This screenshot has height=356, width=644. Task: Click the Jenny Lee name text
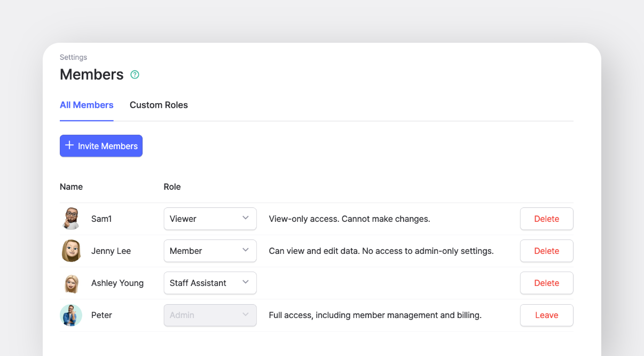coord(111,251)
